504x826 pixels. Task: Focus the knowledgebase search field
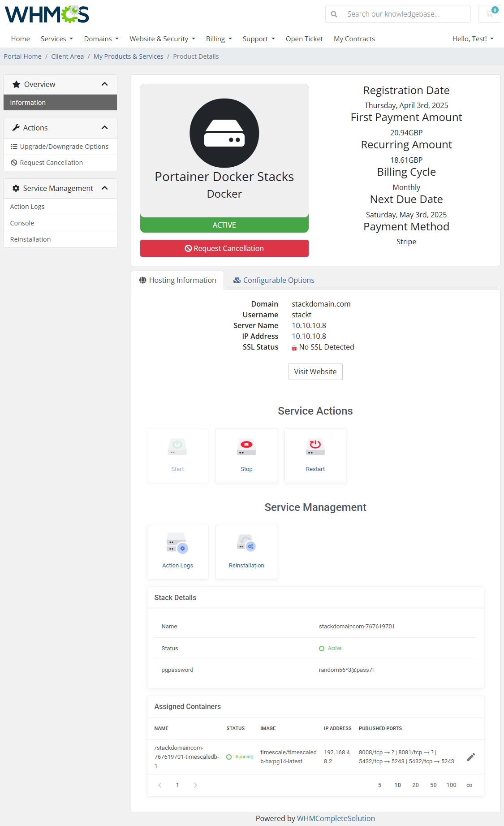click(x=406, y=14)
